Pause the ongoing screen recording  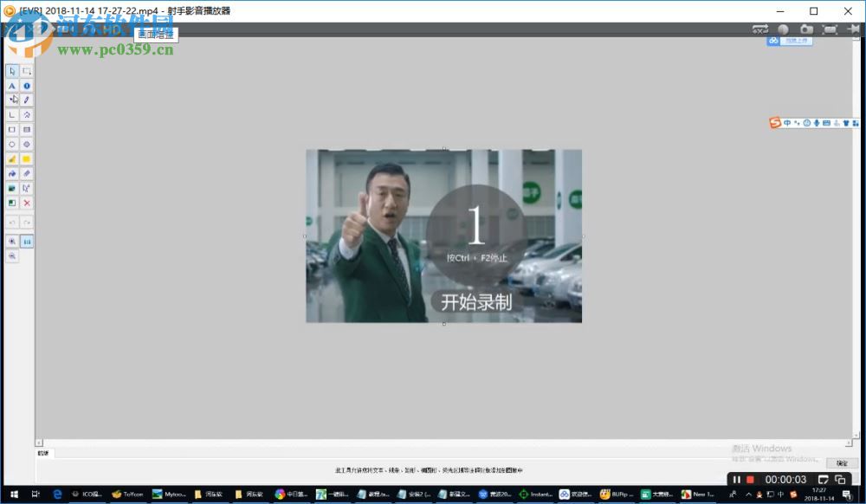pyautogui.click(x=737, y=479)
